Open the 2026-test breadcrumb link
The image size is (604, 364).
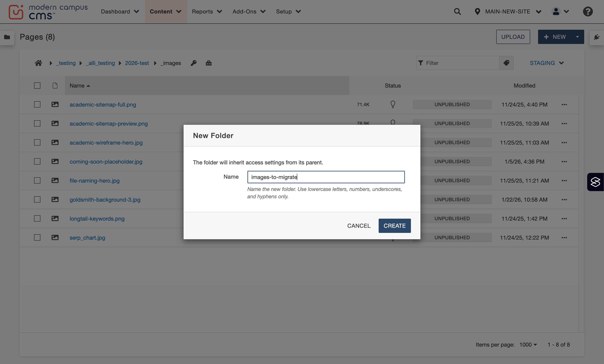[137, 63]
